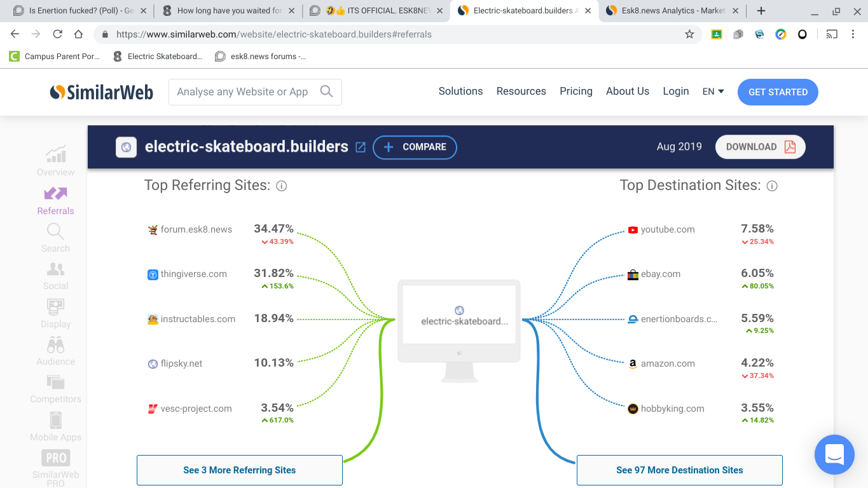Open a new browser tab
Image resolution: width=868 pixels, height=488 pixels.
(761, 11)
